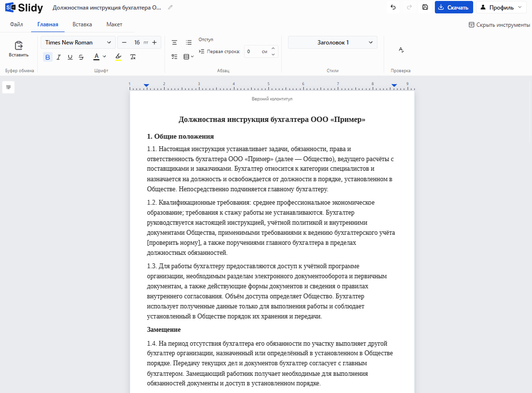Undo the last action

tap(393, 7)
